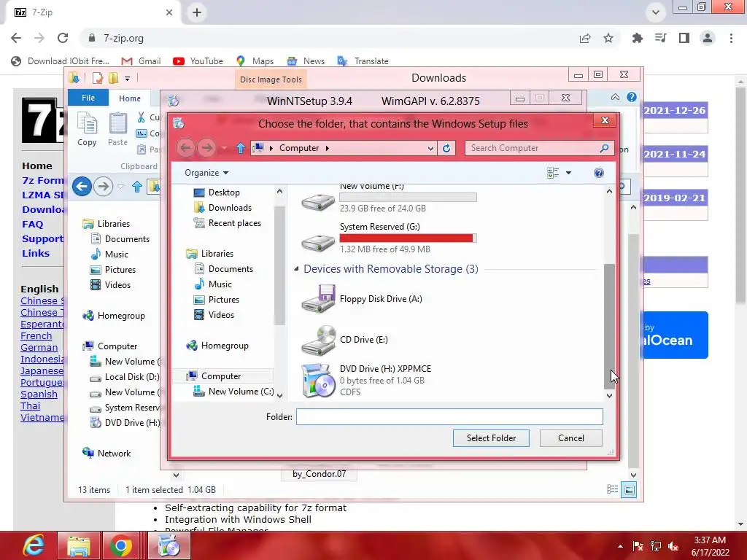Open Organize dropdown menu

point(206,173)
